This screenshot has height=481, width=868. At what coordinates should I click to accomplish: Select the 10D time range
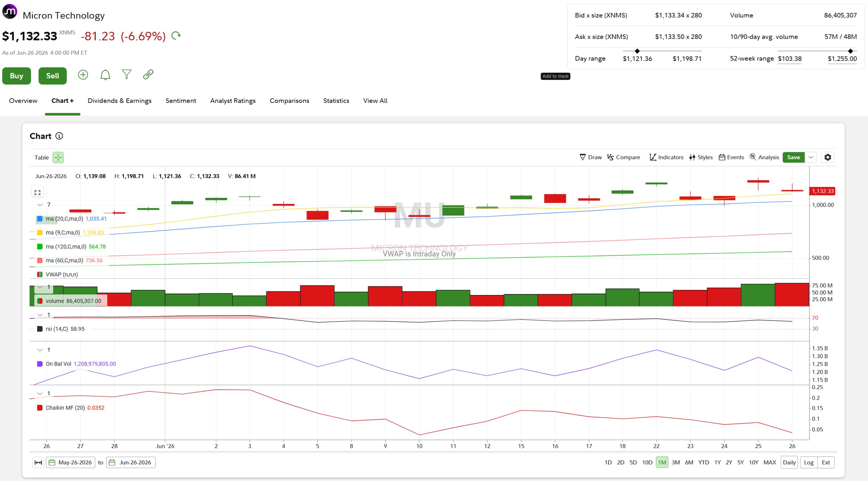pyautogui.click(x=647, y=462)
